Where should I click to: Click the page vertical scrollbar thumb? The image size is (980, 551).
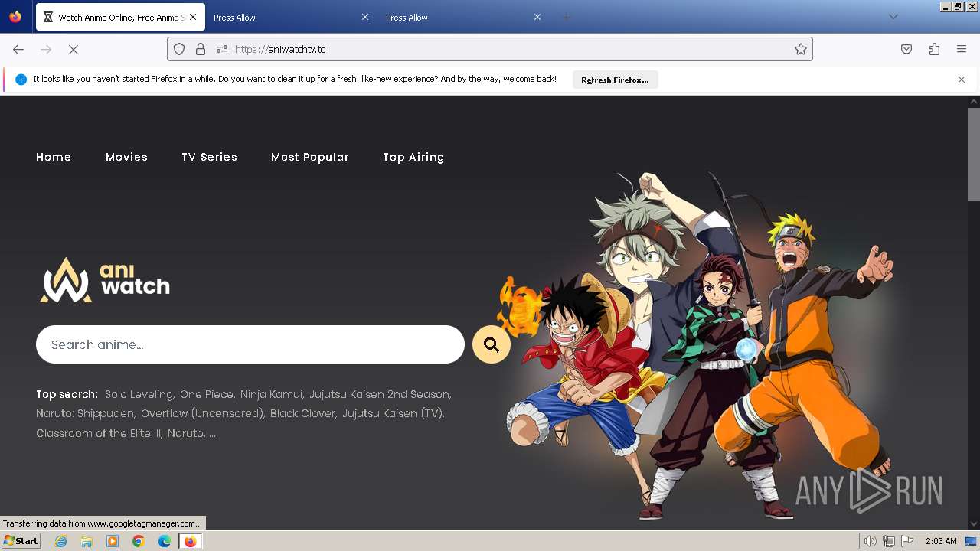[974, 153]
